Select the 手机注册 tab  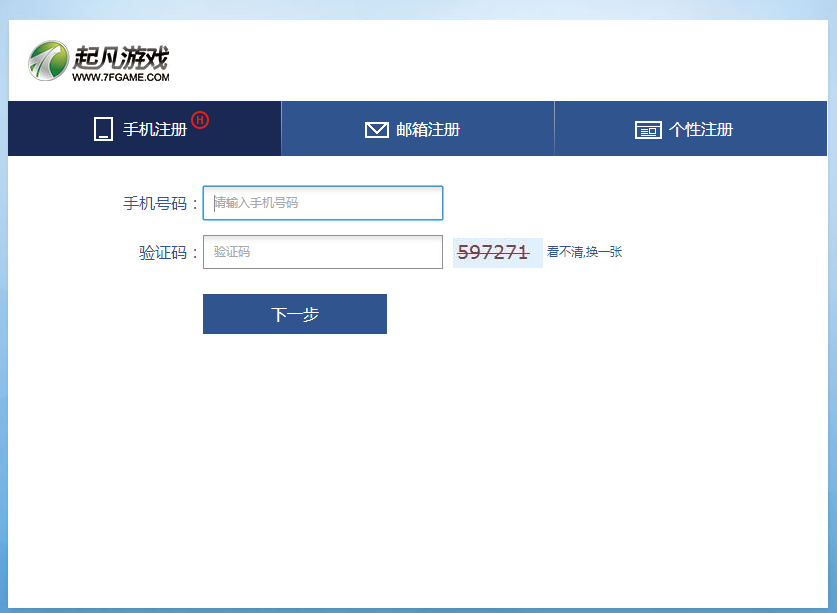click(x=143, y=128)
